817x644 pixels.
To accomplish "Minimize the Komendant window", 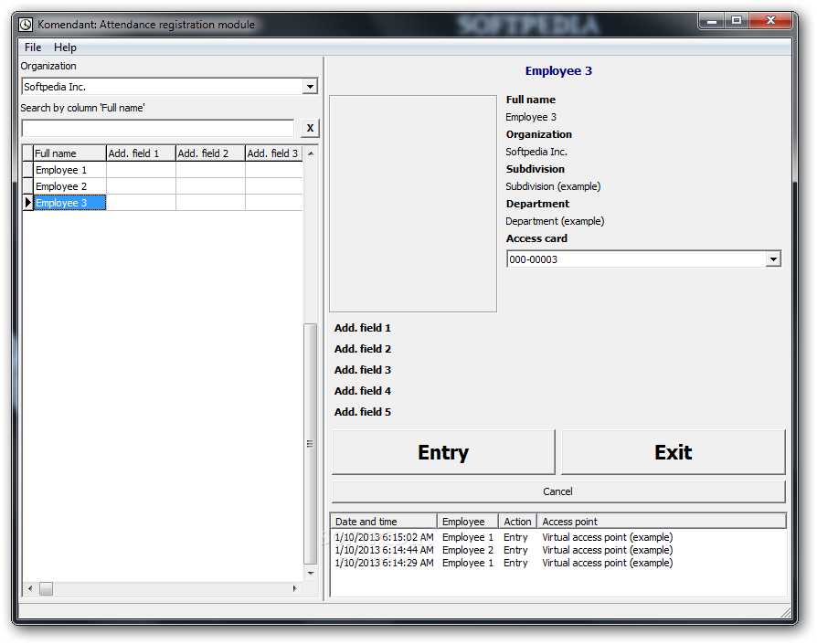I will pos(711,21).
